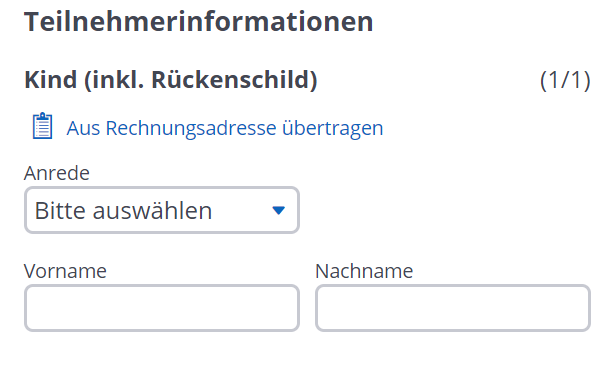
Task: Place cursor in first name box
Action: pyautogui.click(x=162, y=308)
